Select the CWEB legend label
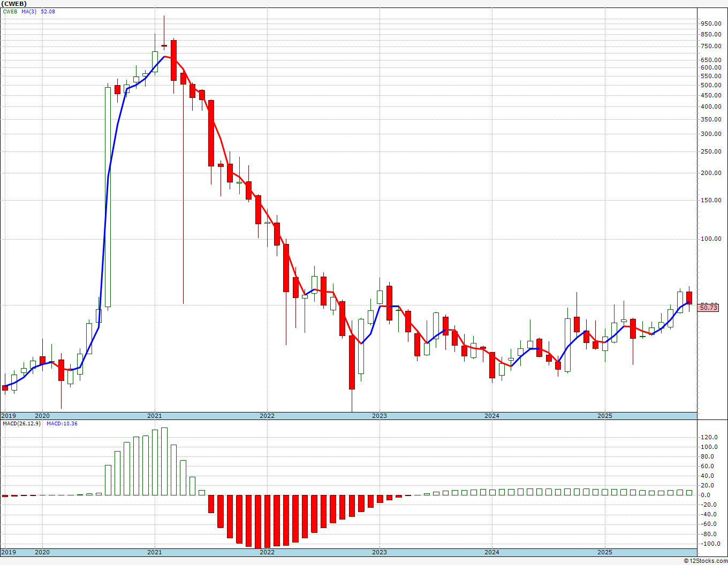The image size is (728, 565). 10,11
